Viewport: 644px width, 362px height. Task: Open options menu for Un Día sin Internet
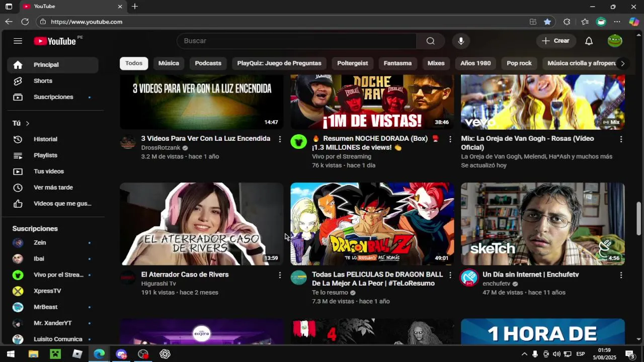tap(621, 276)
